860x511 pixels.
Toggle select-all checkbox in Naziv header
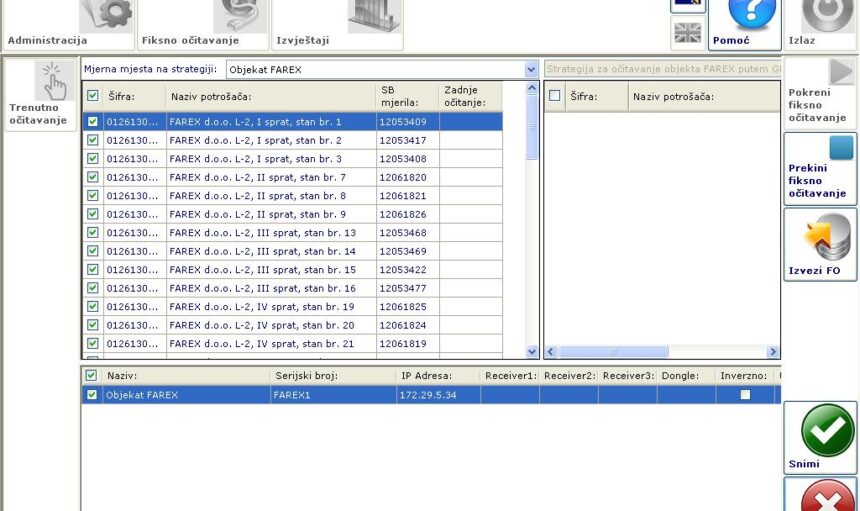[x=91, y=375]
